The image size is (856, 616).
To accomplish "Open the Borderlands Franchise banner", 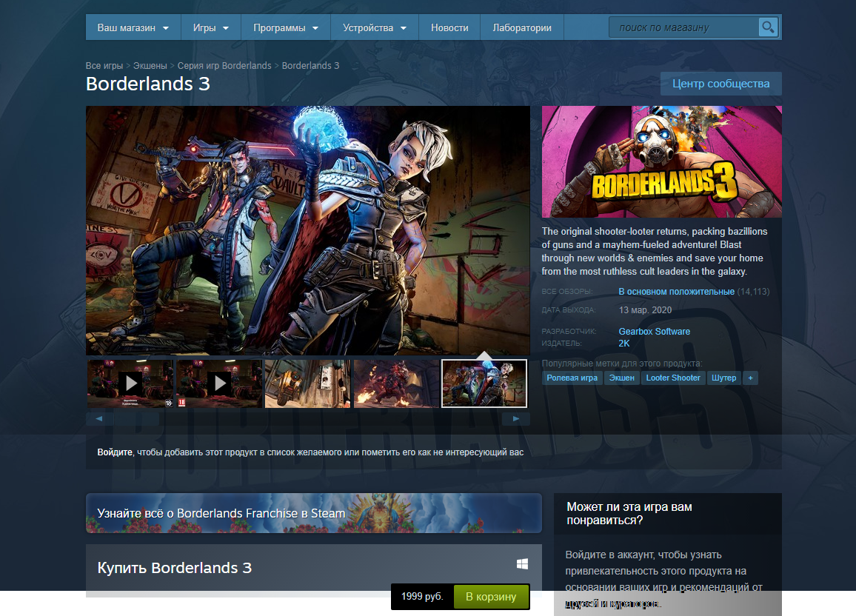I will [x=314, y=513].
